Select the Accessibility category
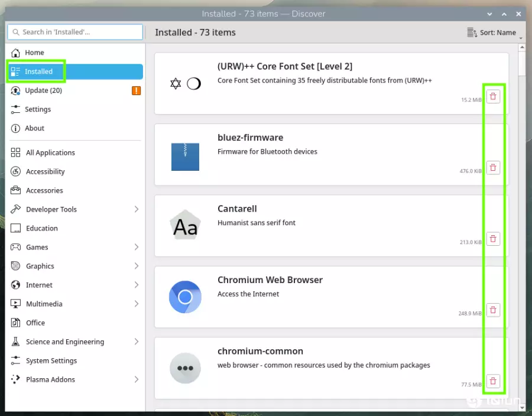This screenshot has width=532, height=416. tap(45, 171)
